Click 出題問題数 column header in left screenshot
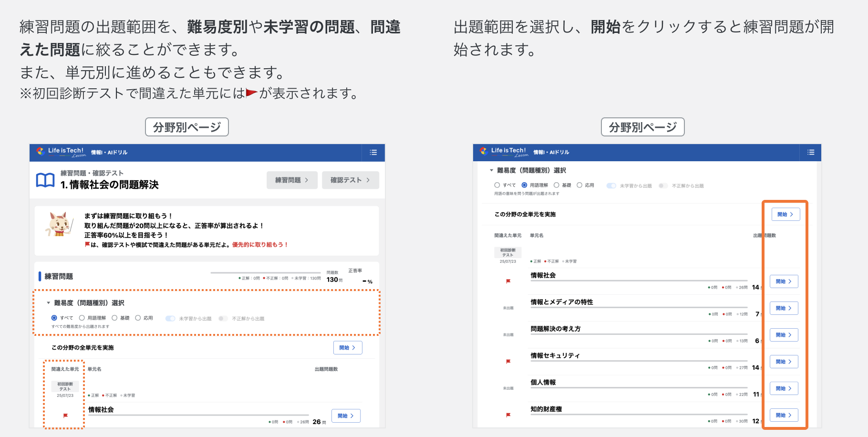Screen dimensions: 868x437 (326, 369)
